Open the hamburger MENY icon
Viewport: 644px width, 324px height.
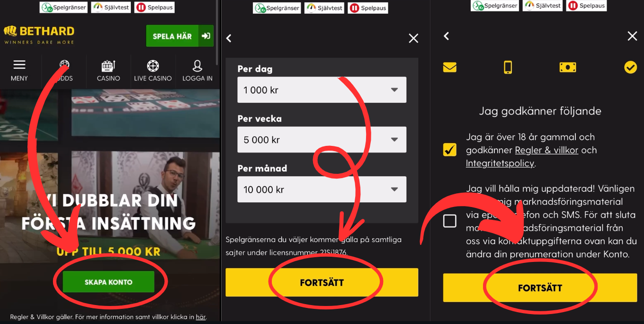(19, 65)
